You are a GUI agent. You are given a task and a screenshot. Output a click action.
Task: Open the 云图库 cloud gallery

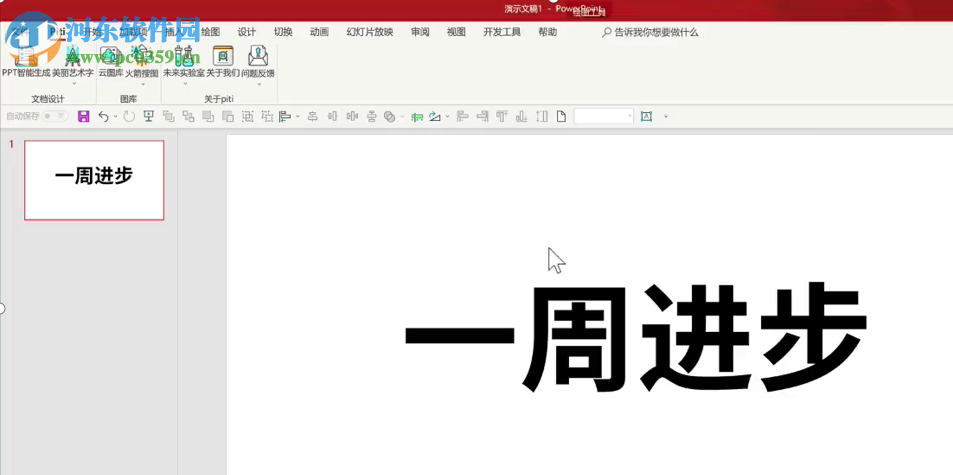coord(111,61)
